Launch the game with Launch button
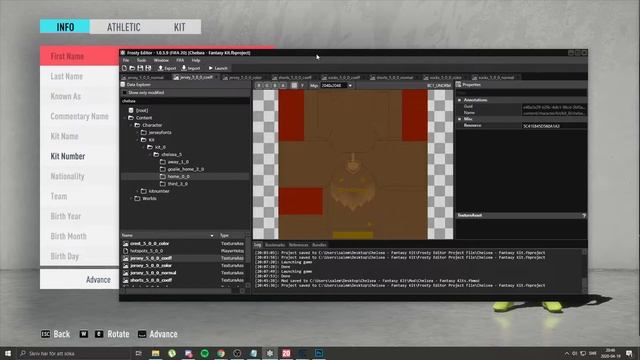This screenshot has width=640, height=360. [218, 68]
